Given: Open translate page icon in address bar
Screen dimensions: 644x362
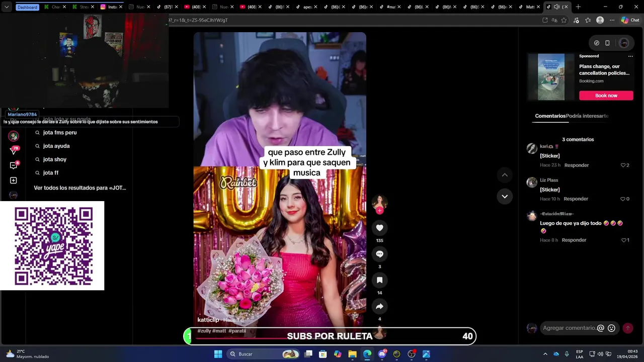Looking at the screenshot, I should point(554,20).
